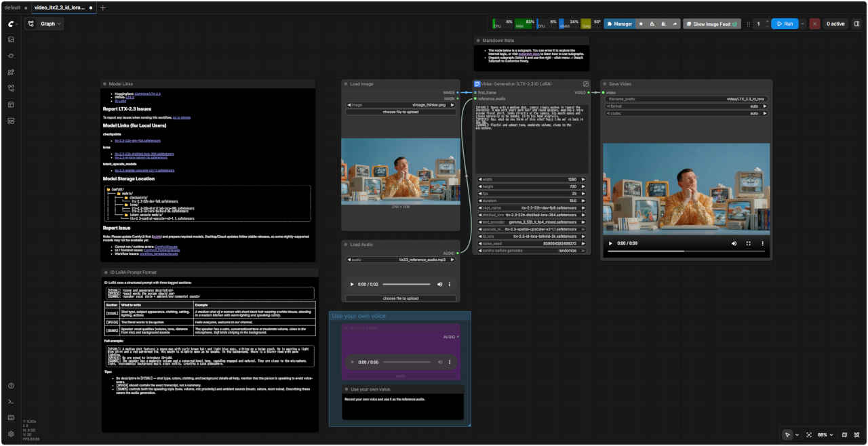Add a new workflow tab with plus
This screenshot has height=446, width=868.
pyautogui.click(x=103, y=7)
